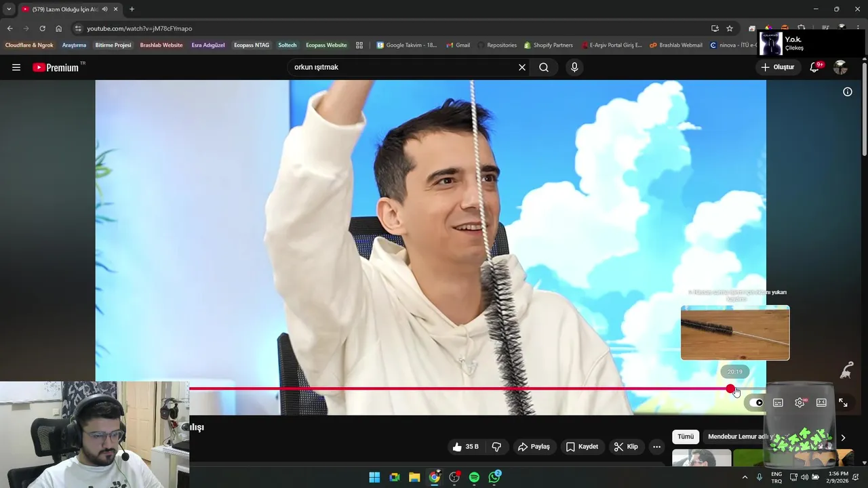
Task: Toggle the autoplay switch in the player
Action: click(x=757, y=403)
